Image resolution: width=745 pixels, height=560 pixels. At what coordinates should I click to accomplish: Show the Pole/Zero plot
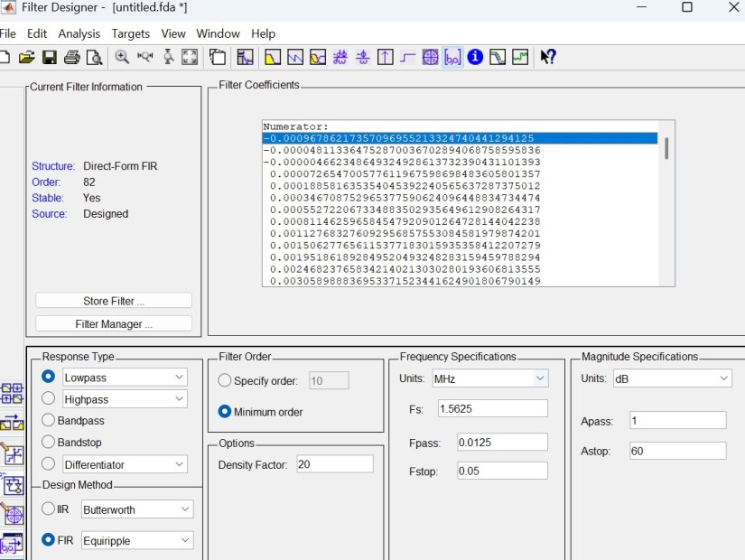pyautogui.click(x=431, y=57)
